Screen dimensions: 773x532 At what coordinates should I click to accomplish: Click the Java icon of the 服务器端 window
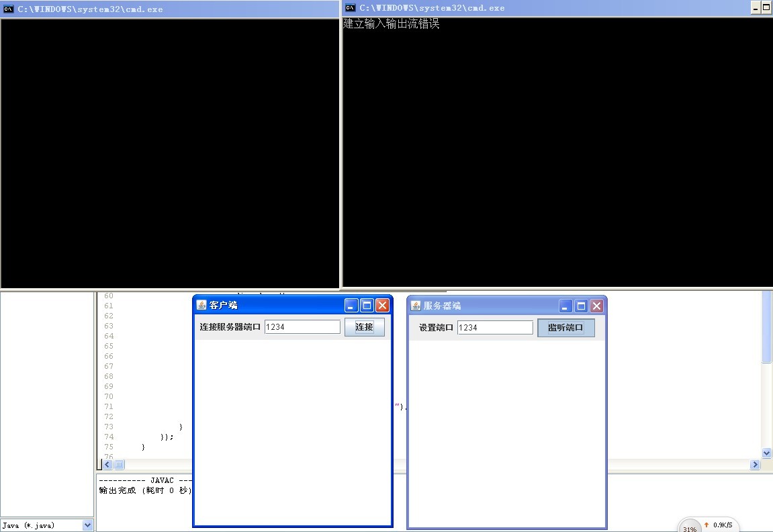coord(416,306)
